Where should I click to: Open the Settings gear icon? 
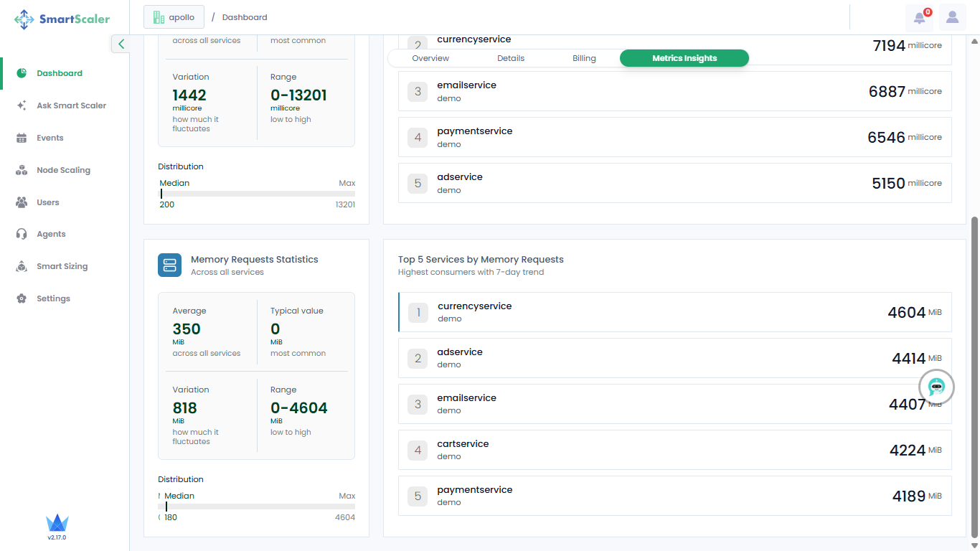point(22,298)
